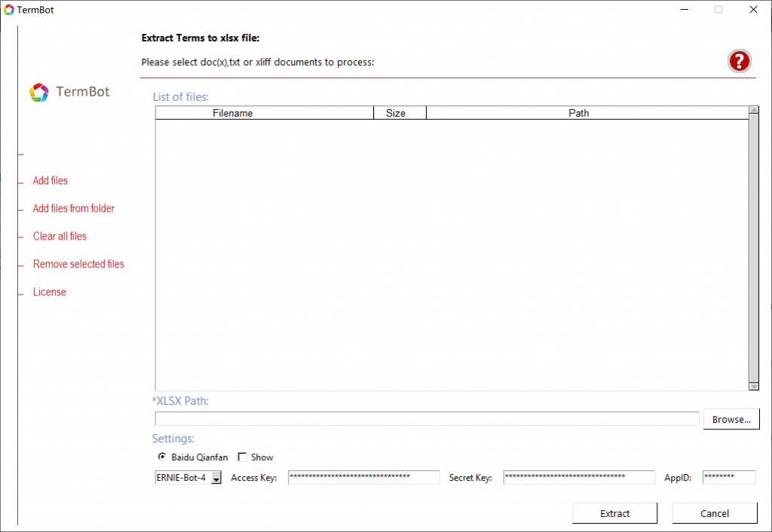The width and height of the screenshot is (772, 532).
Task: Click the Extract button
Action: [614, 513]
